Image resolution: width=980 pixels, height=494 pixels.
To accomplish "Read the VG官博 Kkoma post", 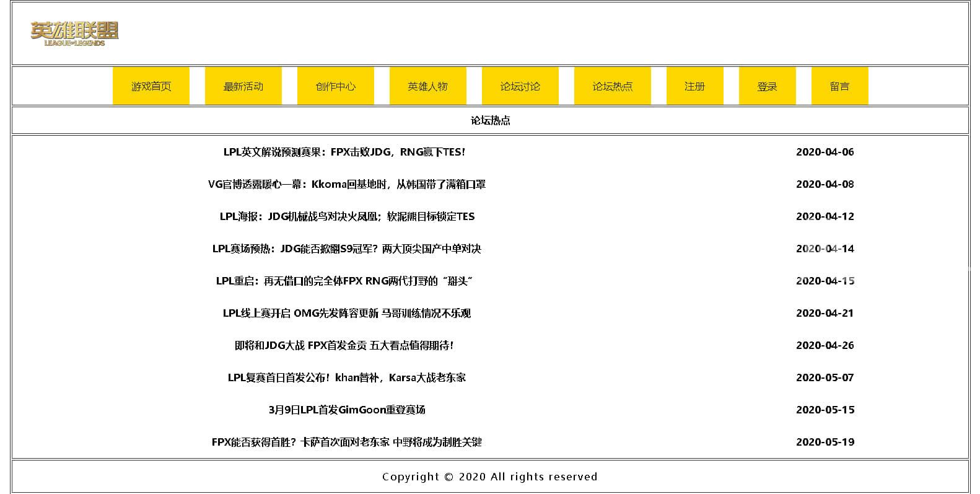I will (346, 184).
